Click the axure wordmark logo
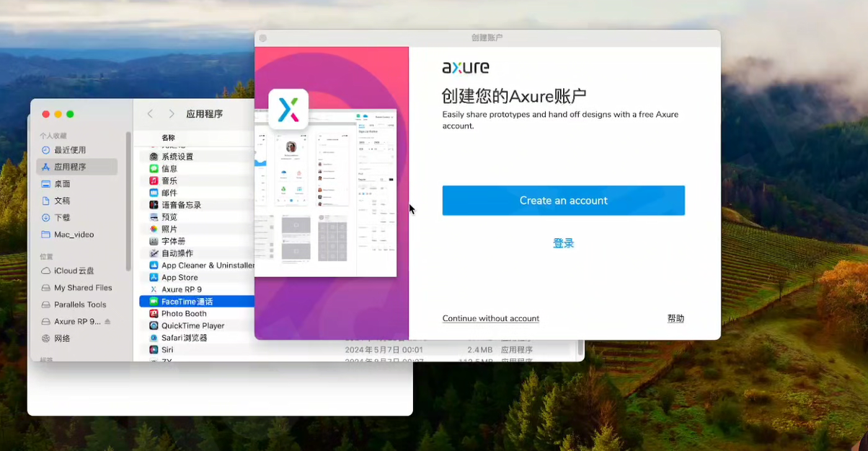 [x=466, y=67]
